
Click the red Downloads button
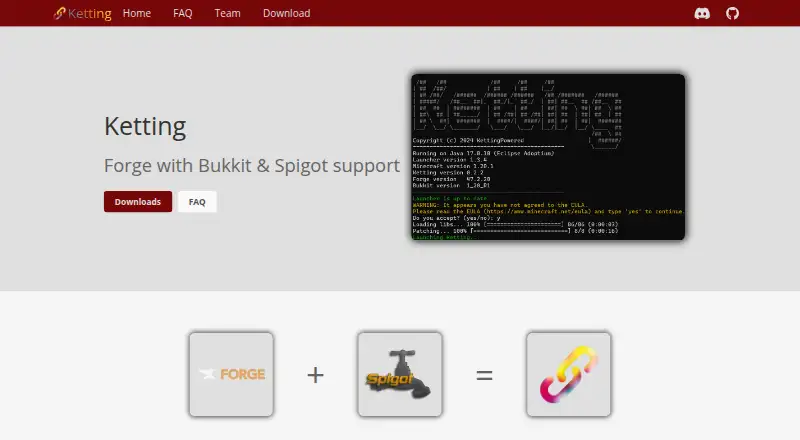click(x=138, y=202)
